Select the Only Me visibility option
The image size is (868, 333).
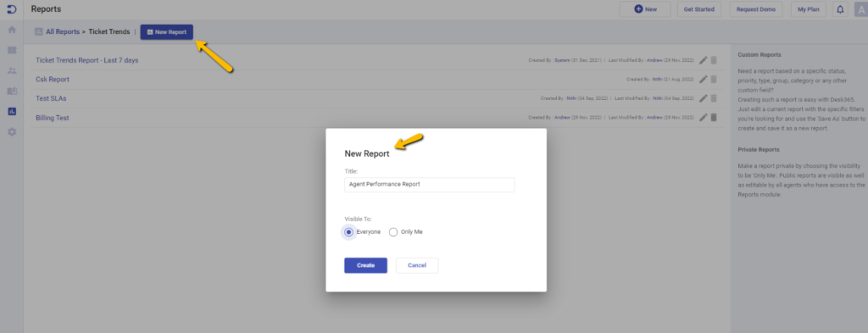click(x=393, y=232)
